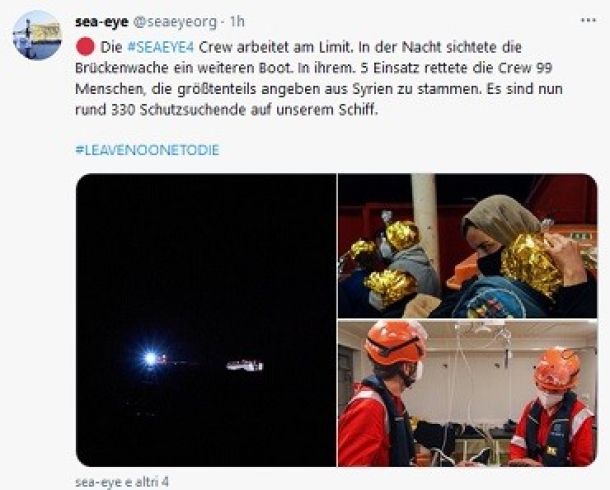Click the right crew member's face mask
The height and width of the screenshot is (490, 610).
(550, 398)
